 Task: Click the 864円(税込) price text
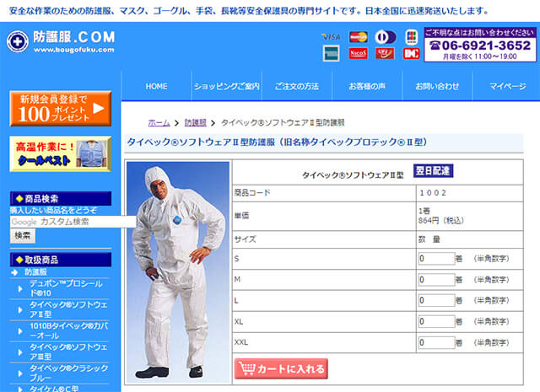pos(441,221)
